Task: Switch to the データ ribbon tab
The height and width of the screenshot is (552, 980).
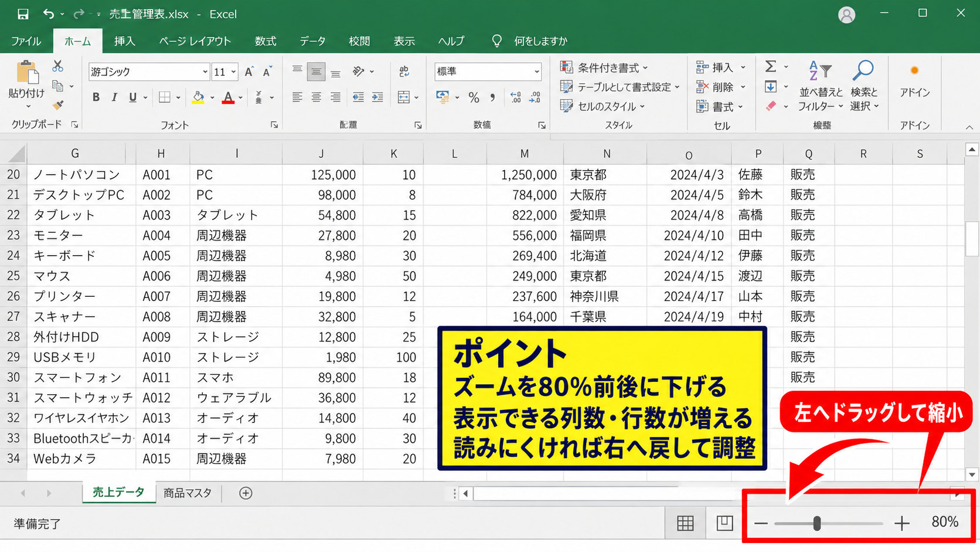Action: pos(312,41)
